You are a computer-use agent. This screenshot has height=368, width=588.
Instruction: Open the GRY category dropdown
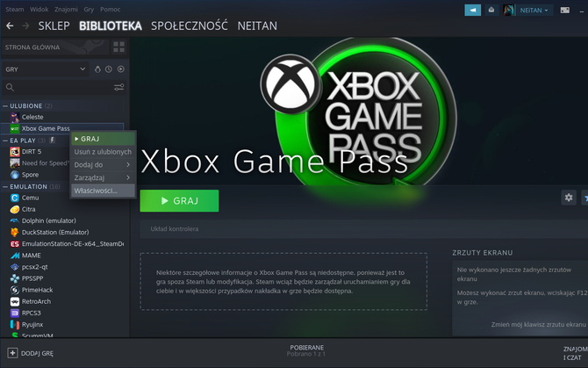pos(46,69)
